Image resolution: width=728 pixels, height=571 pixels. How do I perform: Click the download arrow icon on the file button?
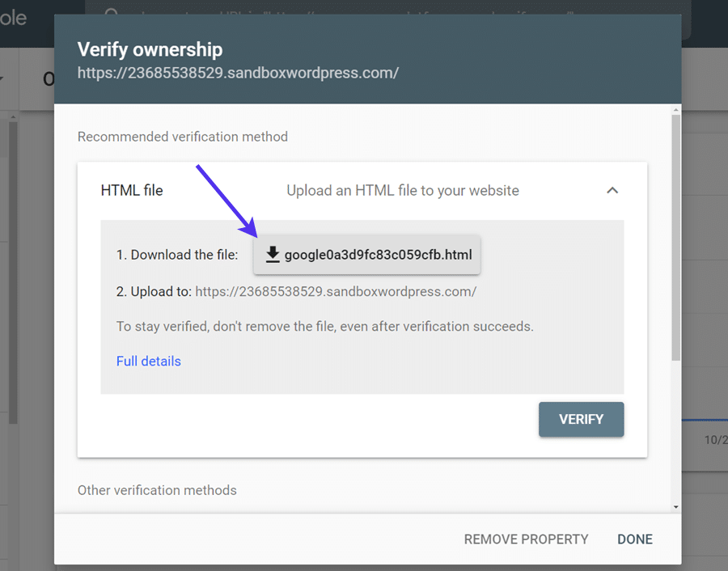[x=273, y=254]
